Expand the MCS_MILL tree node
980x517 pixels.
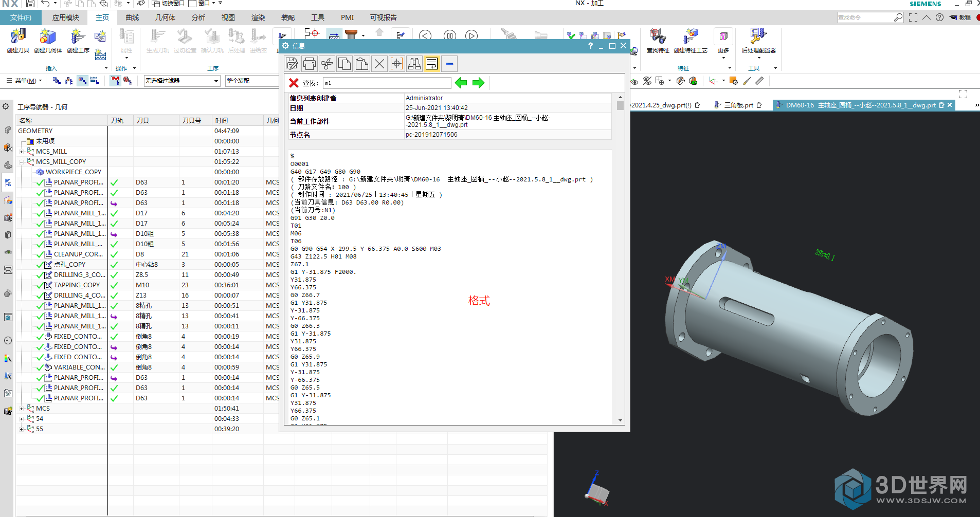[21, 152]
